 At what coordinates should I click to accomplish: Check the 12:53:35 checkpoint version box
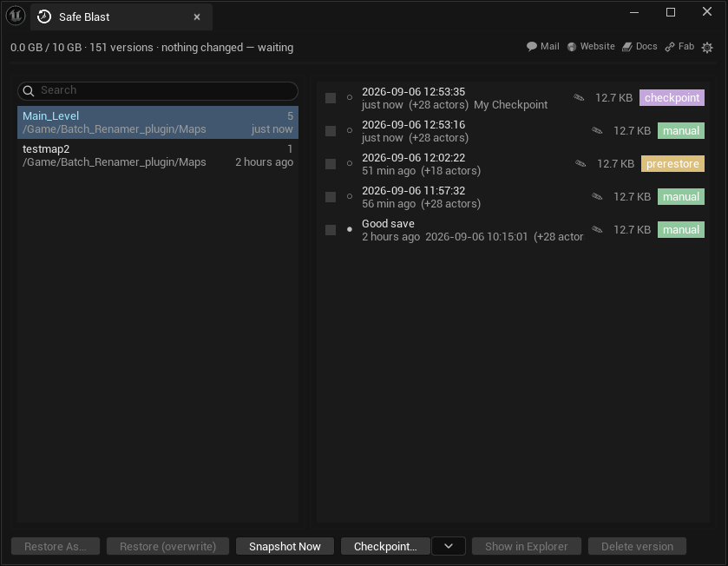(x=331, y=98)
